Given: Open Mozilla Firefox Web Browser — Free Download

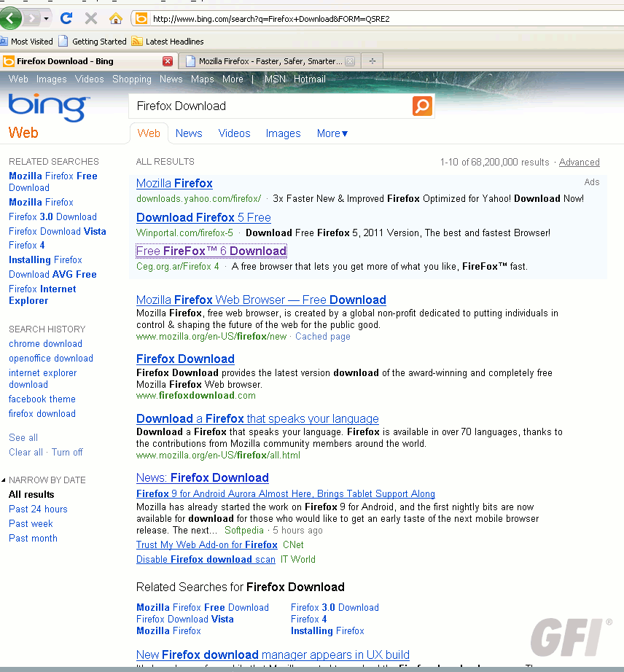Looking at the screenshot, I should click(x=261, y=300).
